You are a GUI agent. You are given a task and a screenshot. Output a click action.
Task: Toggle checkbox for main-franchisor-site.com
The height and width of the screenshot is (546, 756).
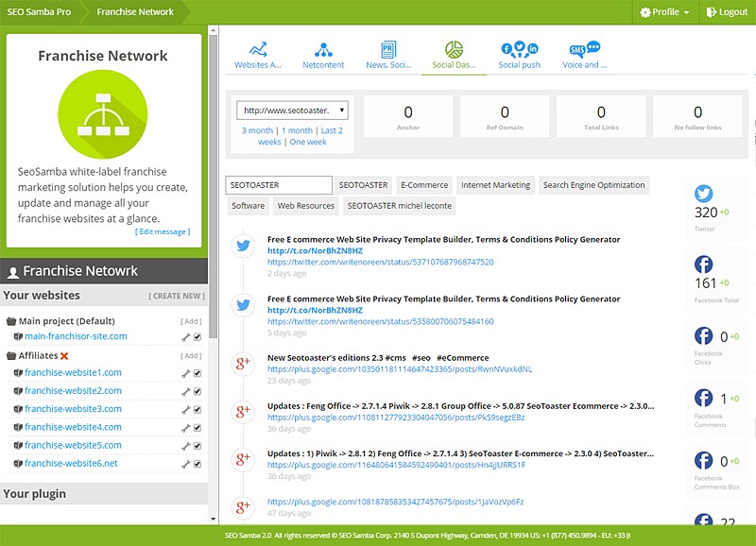[x=198, y=337]
